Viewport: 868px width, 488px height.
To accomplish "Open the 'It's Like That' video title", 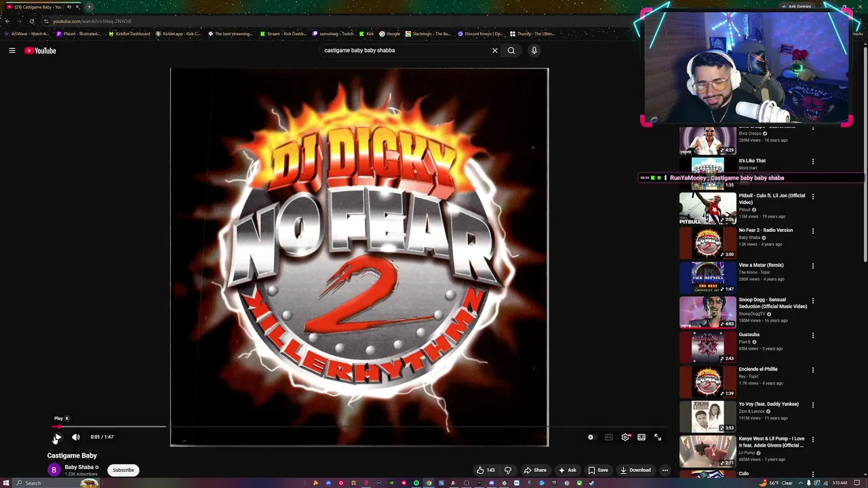I will [752, 161].
